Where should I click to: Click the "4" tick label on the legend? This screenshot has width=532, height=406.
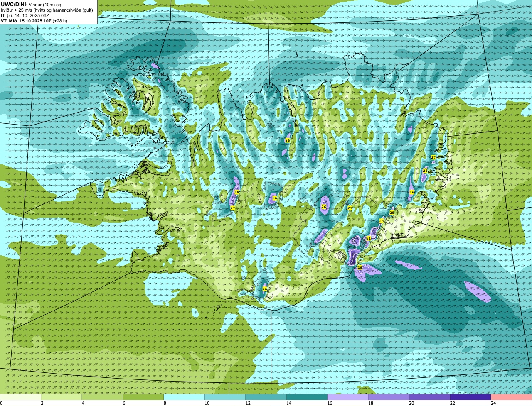[83, 403]
